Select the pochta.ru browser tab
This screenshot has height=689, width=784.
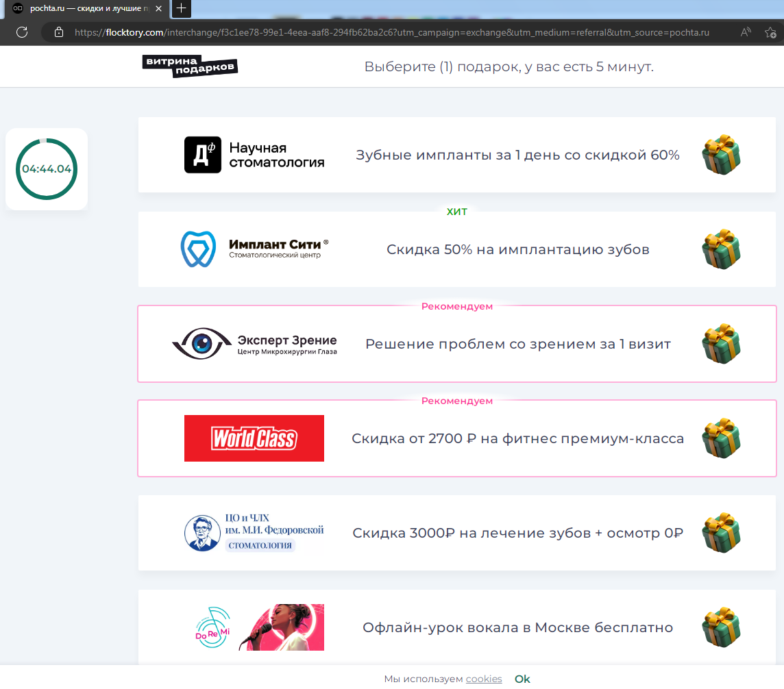point(86,8)
